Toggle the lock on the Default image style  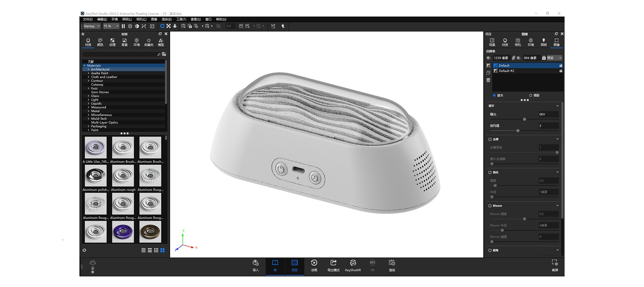tap(561, 65)
